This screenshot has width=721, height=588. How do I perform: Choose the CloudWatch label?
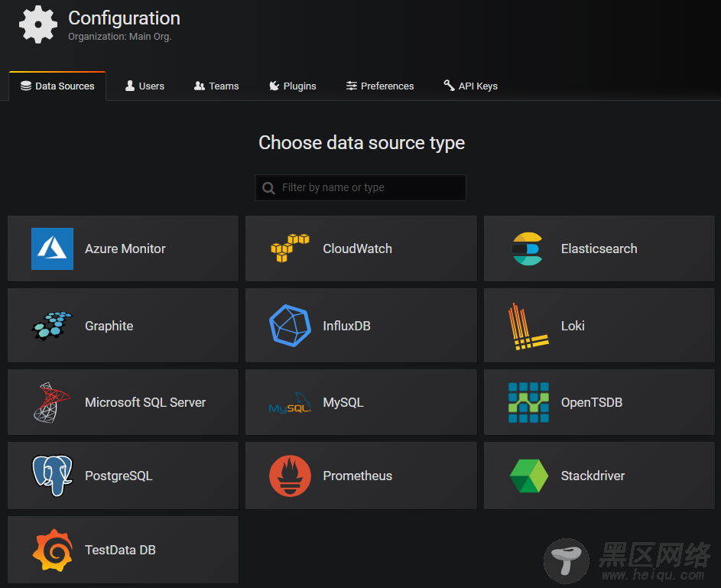pos(357,249)
